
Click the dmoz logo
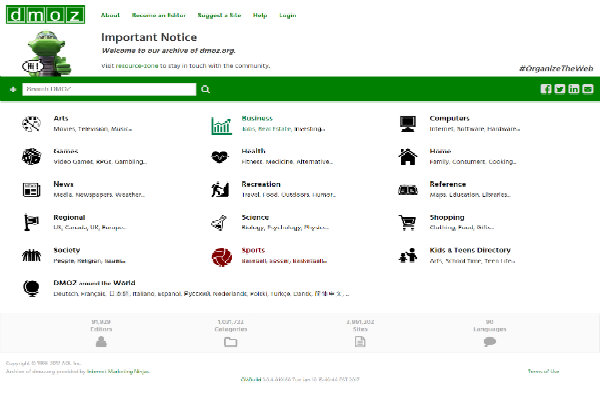pyautogui.click(x=45, y=15)
